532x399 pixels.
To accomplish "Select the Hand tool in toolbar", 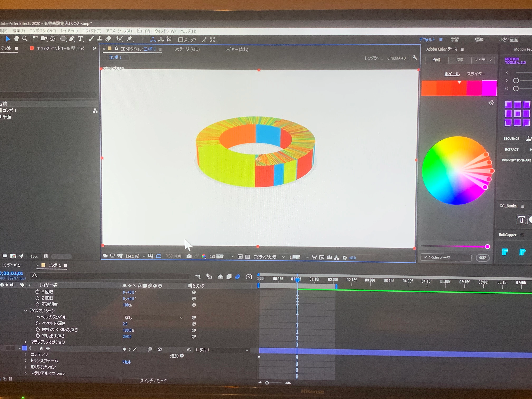I will click(16, 39).
